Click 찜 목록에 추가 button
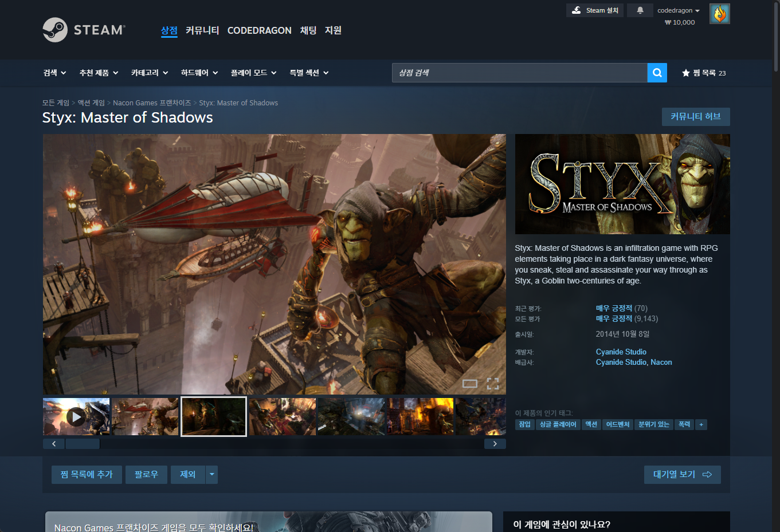This screenshot has width=780, height=532. pyautogui.click(x=87, y=474)
